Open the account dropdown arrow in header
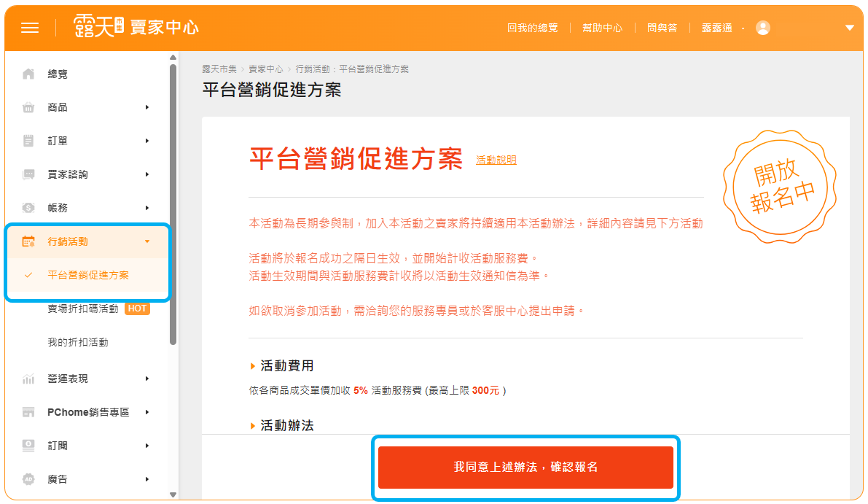Viewport: 868px width, 504px height. (849, 28)
